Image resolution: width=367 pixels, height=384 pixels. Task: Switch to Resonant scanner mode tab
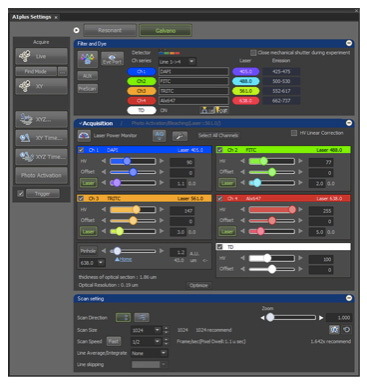(110, 30)
